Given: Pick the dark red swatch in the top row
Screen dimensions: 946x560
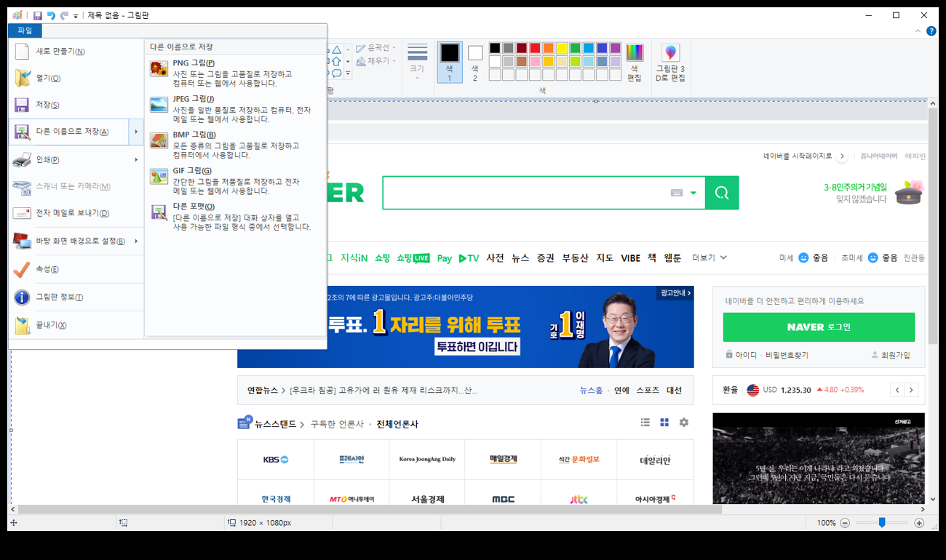Looking at the screenshot, I should (522, 48).
